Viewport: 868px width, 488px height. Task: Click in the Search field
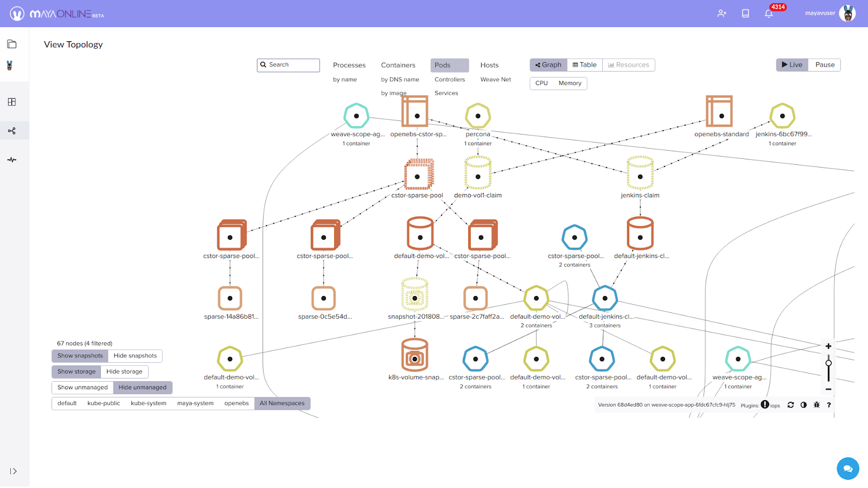(x=289, y=65)
